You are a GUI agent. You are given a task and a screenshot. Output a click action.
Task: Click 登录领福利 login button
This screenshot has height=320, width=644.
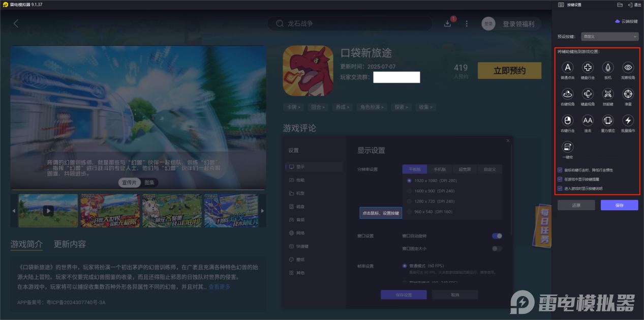[518, 24]
